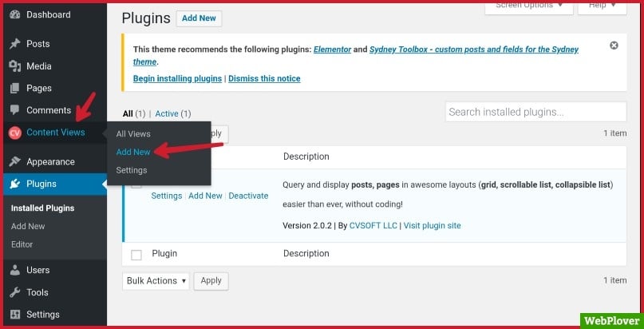Viewport: 644px width, 329px height.
Task: Open Posts menu in the sidebar
Action: [x=38, y=44]
